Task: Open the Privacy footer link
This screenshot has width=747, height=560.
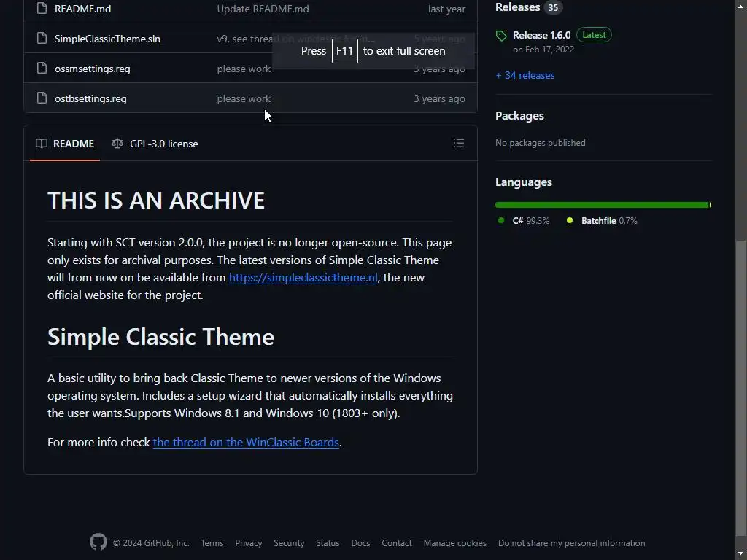Action: click(x=248, y=542)
